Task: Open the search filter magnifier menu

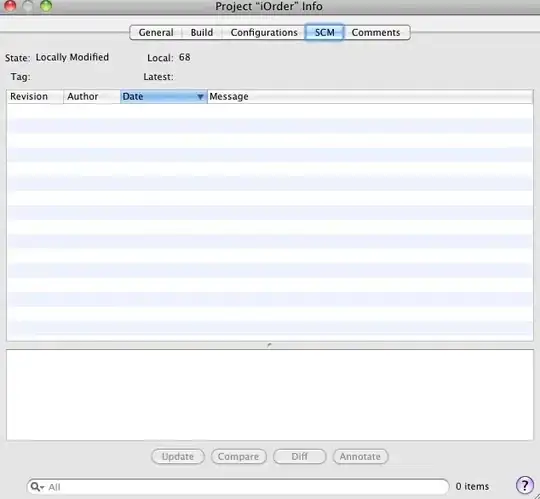Action: [37, 487]
